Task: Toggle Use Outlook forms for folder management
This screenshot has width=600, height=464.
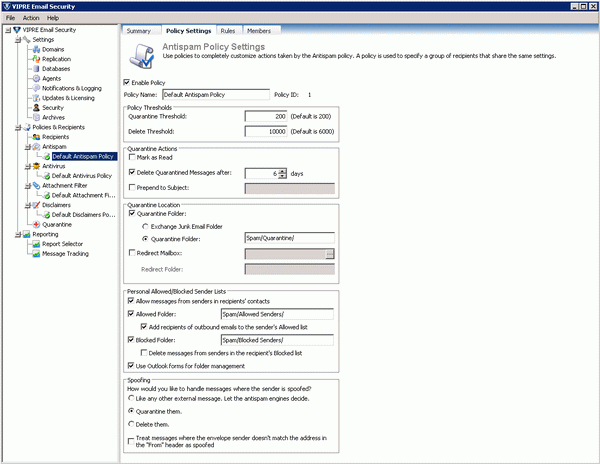Action: click(131, 366)
